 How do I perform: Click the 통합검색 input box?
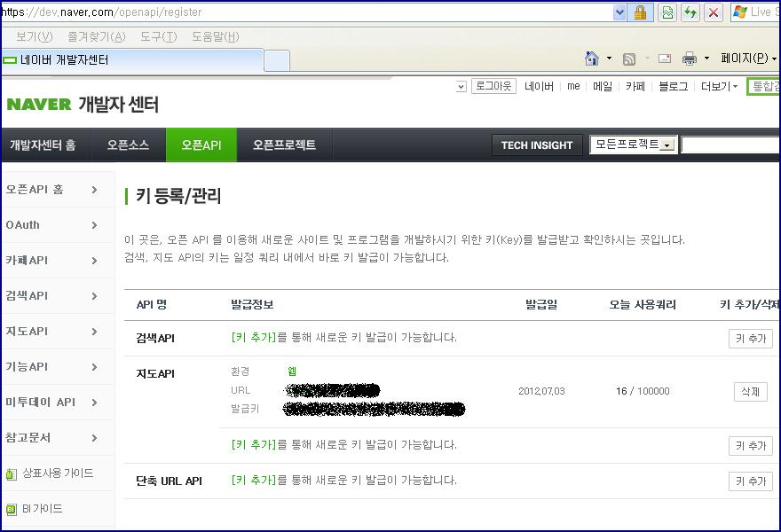763,87
